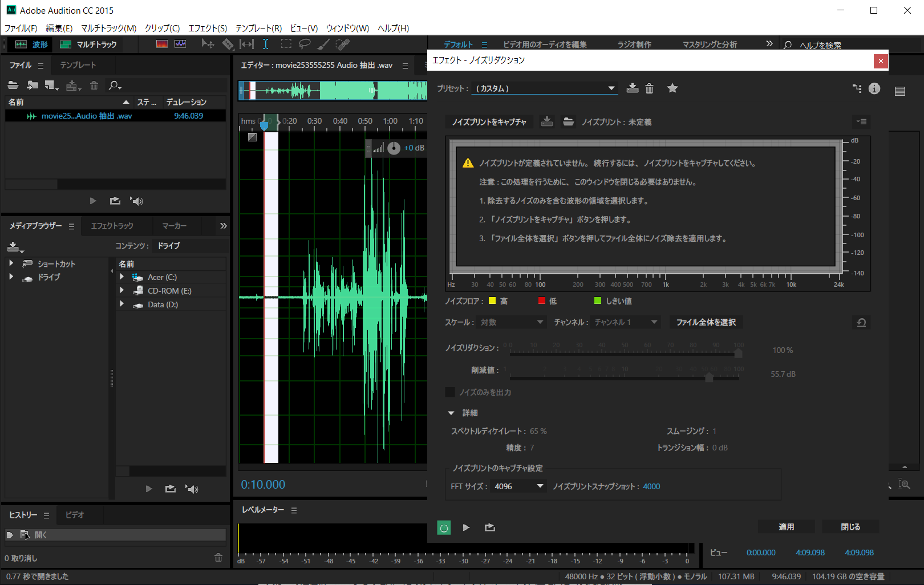Adjust the ノイズリダクション slider handle

[x=738, y=354]
